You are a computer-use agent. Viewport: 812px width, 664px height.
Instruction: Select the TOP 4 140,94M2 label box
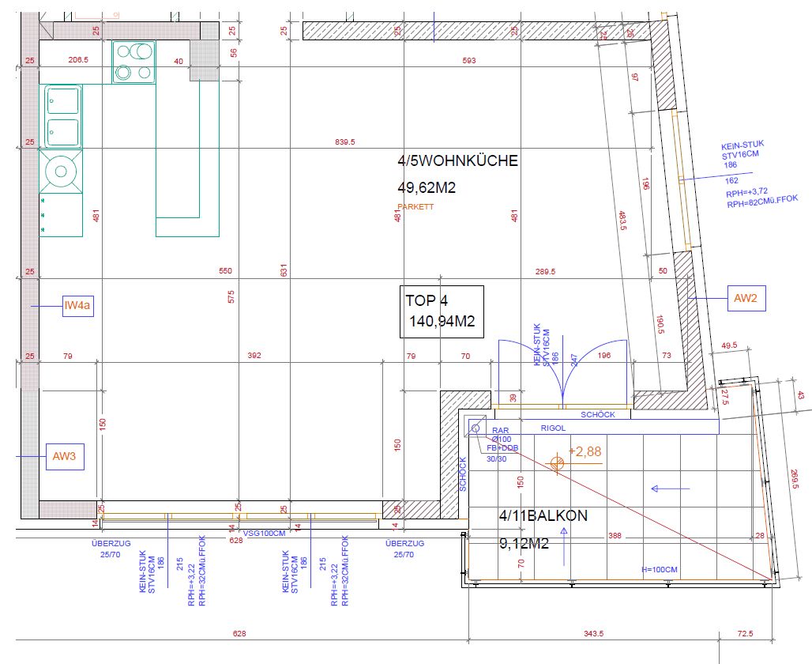(x=441, y=311)
